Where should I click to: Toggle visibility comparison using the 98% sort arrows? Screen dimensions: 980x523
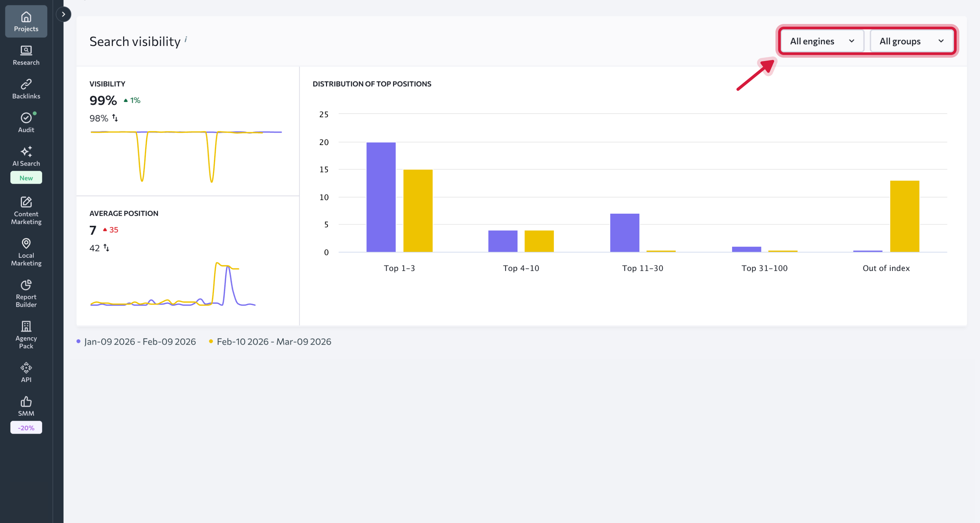point(115,118)
